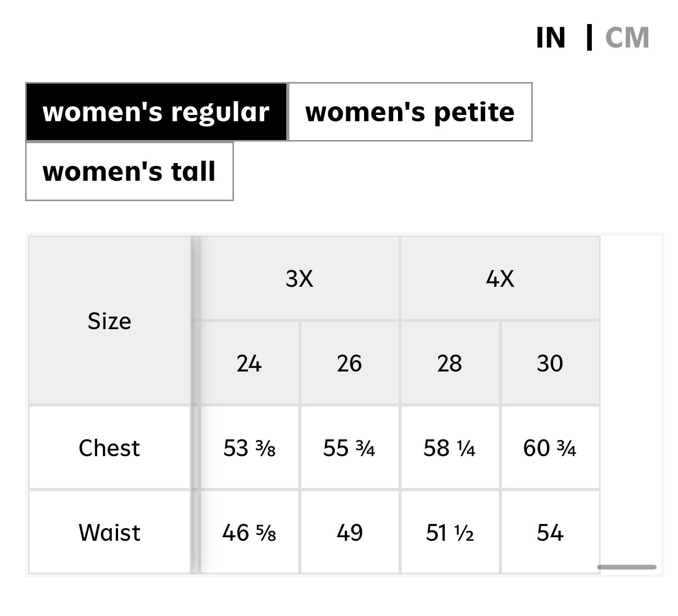The image size is (678, 616).
Task: Click chest value 58 ¼
Action: [x=450, y=448]
